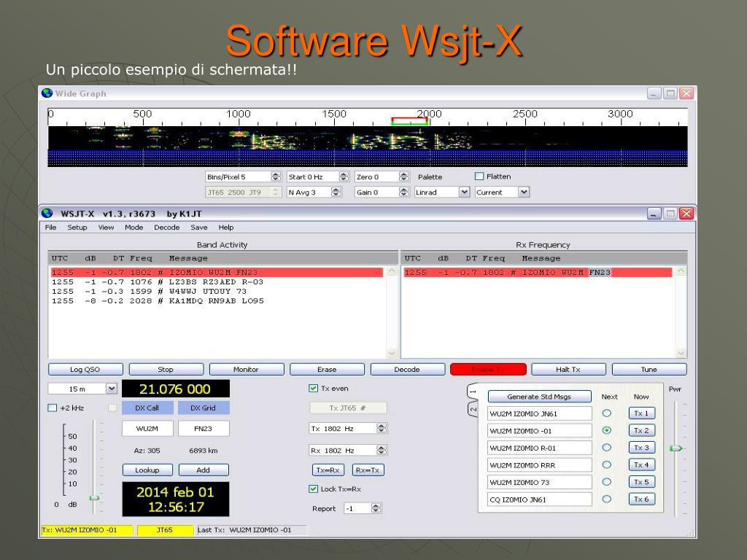Open the View menu
Screen dimensions: 747x560
coord(106,227)
